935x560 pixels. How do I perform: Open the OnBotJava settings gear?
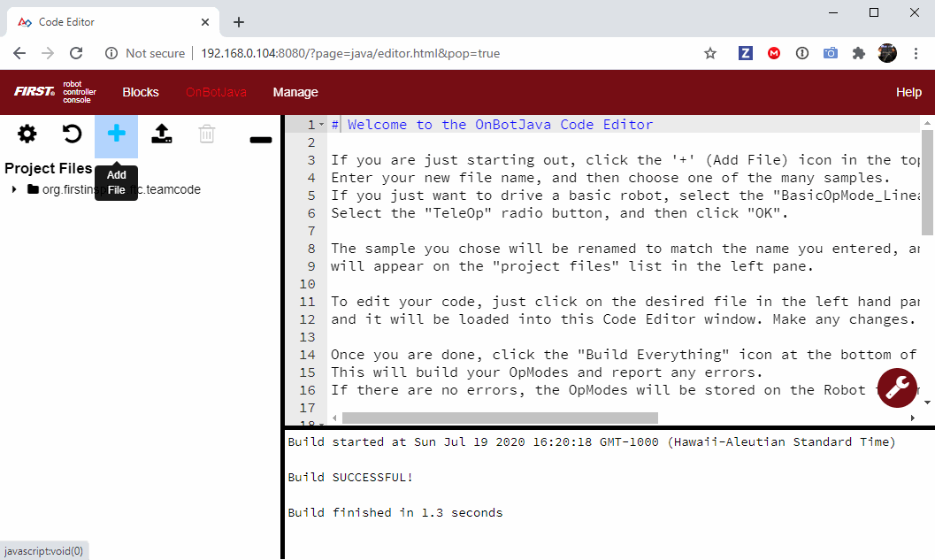point(27,134)
